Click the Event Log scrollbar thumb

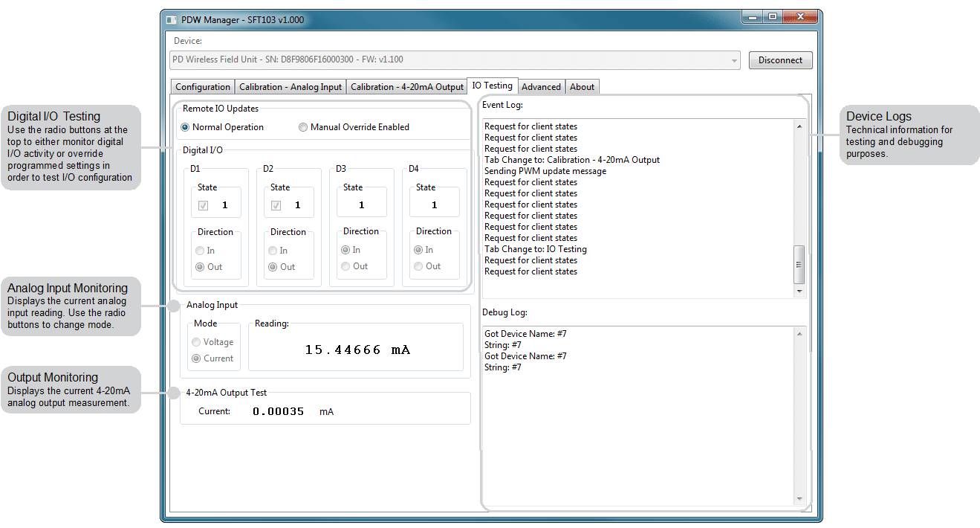(x=799, y=264)
